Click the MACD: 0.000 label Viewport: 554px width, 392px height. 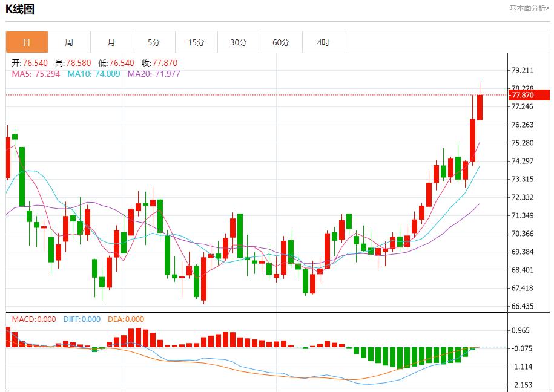[34, 319]
